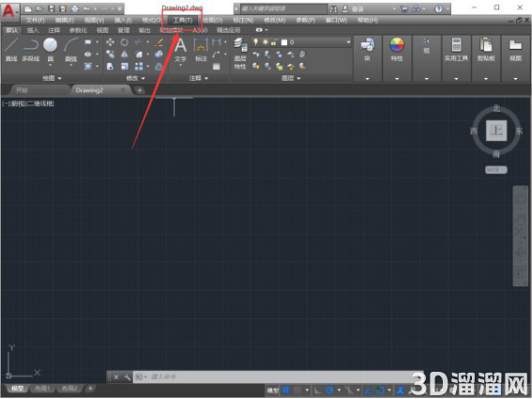The image size is (532, 399).
Task: Expand the layer name dropdown list
Action: point(348,42)
